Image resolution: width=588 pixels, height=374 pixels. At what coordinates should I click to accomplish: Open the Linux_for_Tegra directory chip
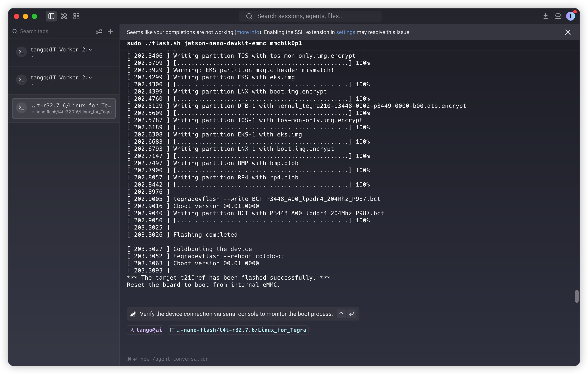pyautogui.click(x=238, y=330)
